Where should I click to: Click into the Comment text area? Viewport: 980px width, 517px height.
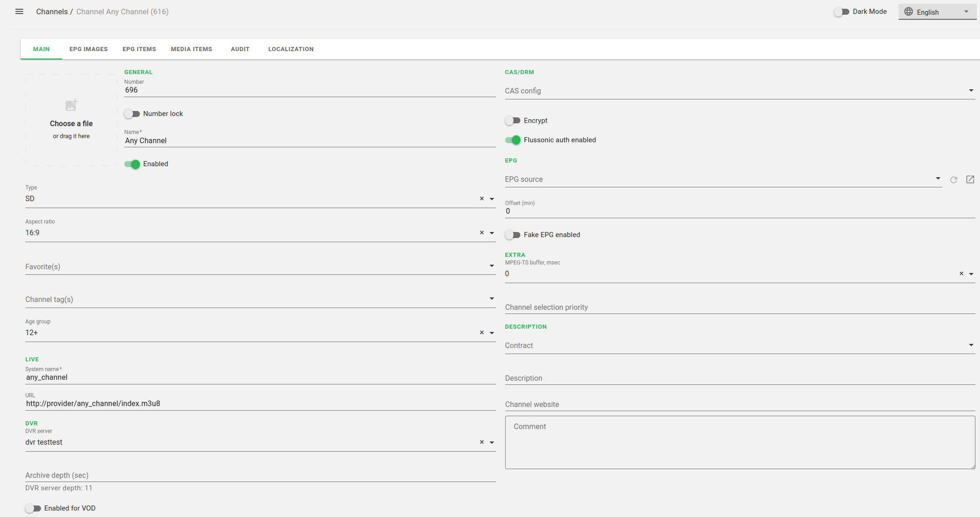tap(740, 442)
